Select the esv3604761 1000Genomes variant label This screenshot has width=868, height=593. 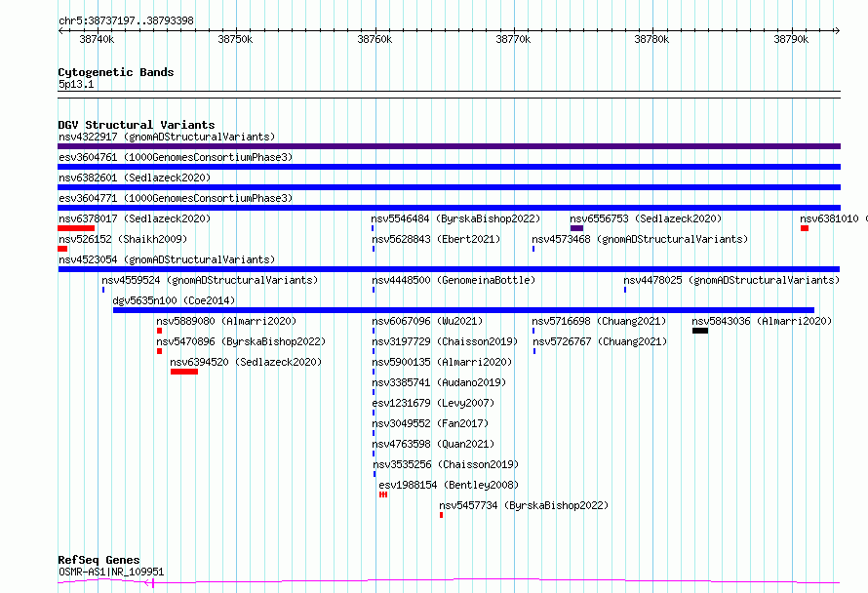tap(176, 157)
